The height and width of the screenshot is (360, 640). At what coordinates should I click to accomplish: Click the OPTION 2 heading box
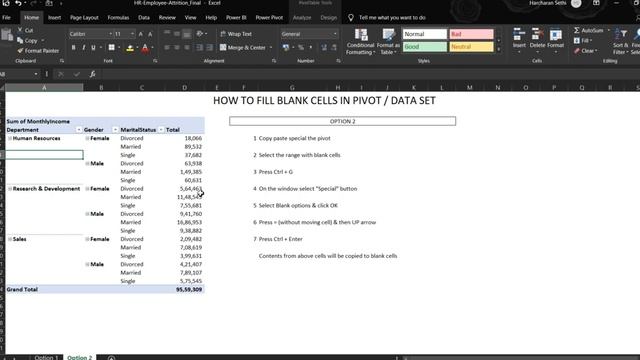(342, 121)
